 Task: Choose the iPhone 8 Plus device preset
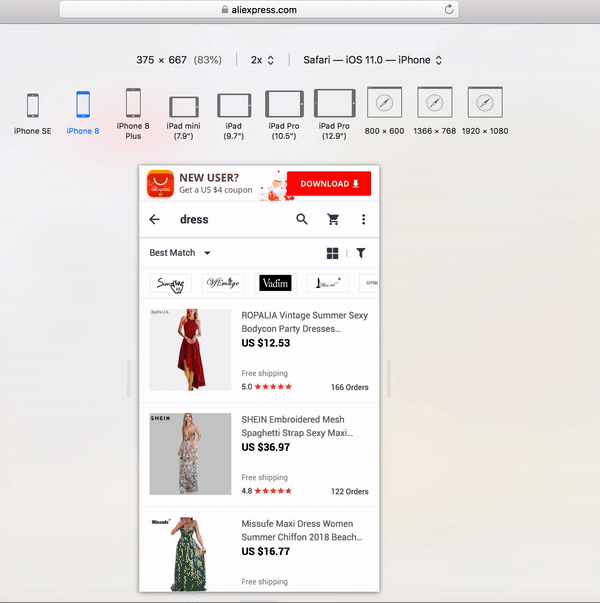tap(133, 114)
